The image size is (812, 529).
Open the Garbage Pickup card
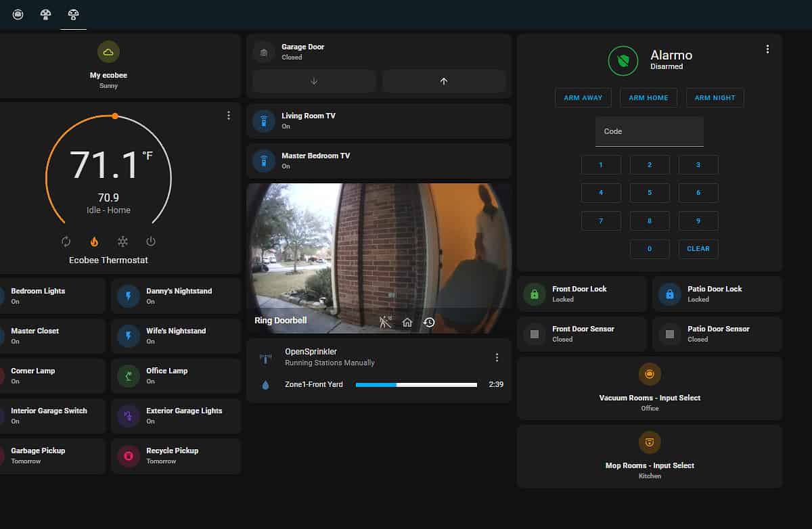tap(52, 455)
